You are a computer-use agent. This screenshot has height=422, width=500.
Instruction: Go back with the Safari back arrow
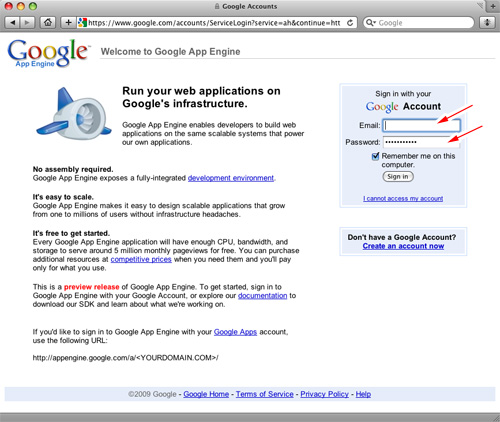coord(12,23)
